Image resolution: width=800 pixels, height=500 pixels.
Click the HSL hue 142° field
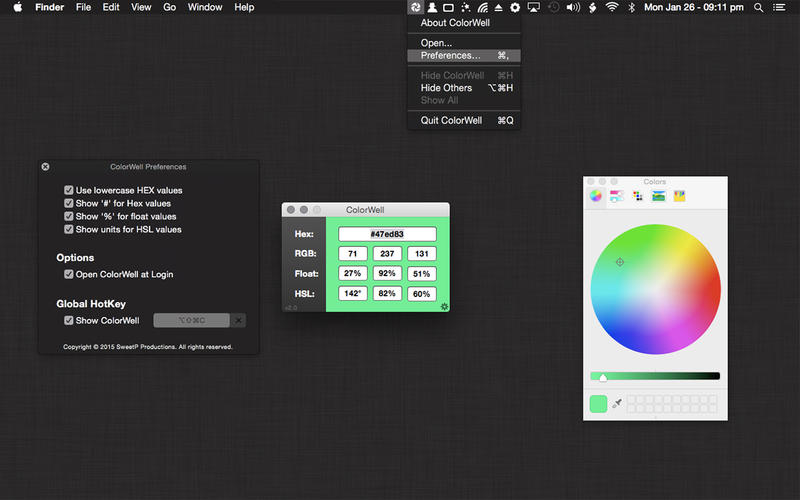[x=353, y=293]
